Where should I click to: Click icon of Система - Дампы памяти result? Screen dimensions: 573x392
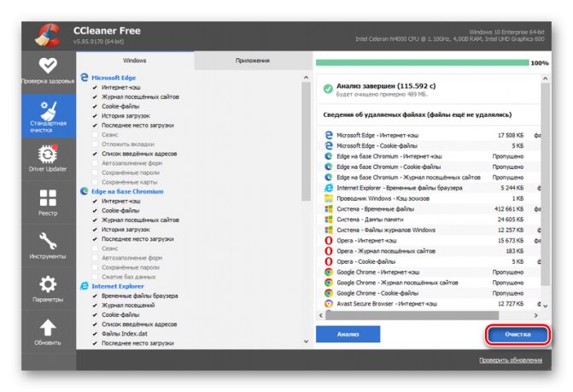(x=329, y=219)
